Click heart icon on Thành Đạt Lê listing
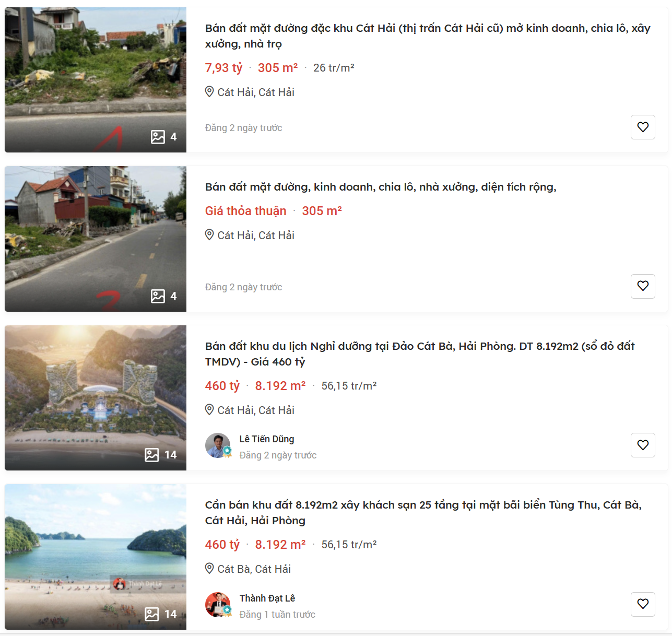The image size is (672, 636). (x=643, y=604)
